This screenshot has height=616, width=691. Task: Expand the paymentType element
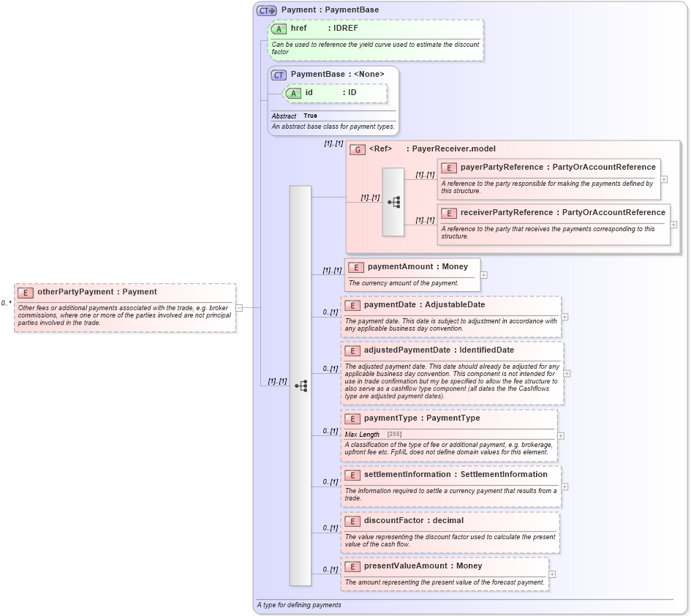[561, 435]
